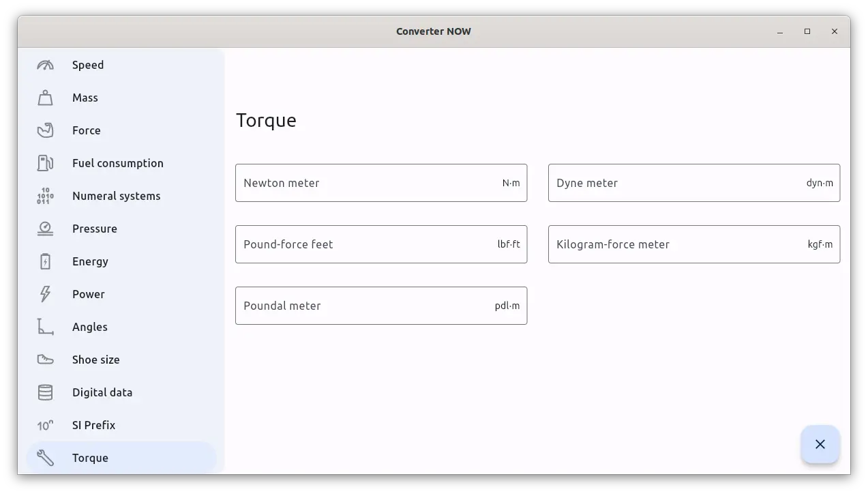
Task: Click the Fuel consumption pump icon
Action: 45,163
